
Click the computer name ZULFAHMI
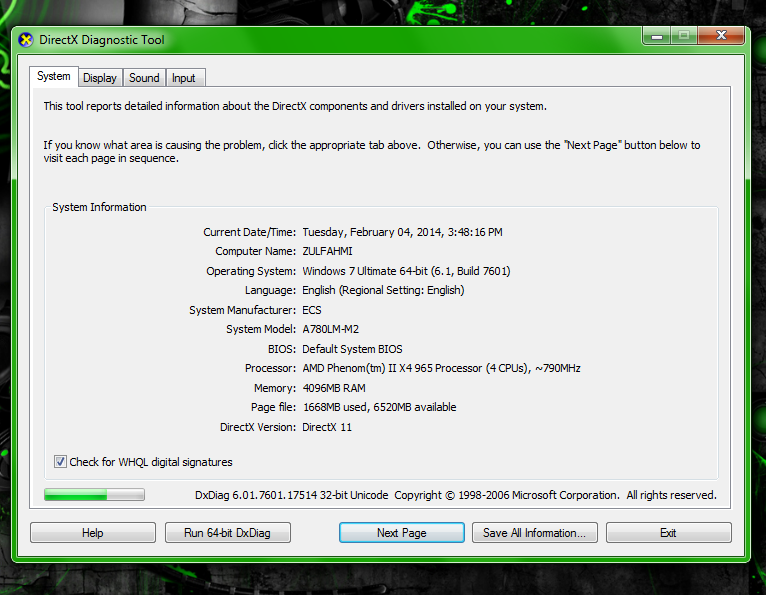pos(327,251)
